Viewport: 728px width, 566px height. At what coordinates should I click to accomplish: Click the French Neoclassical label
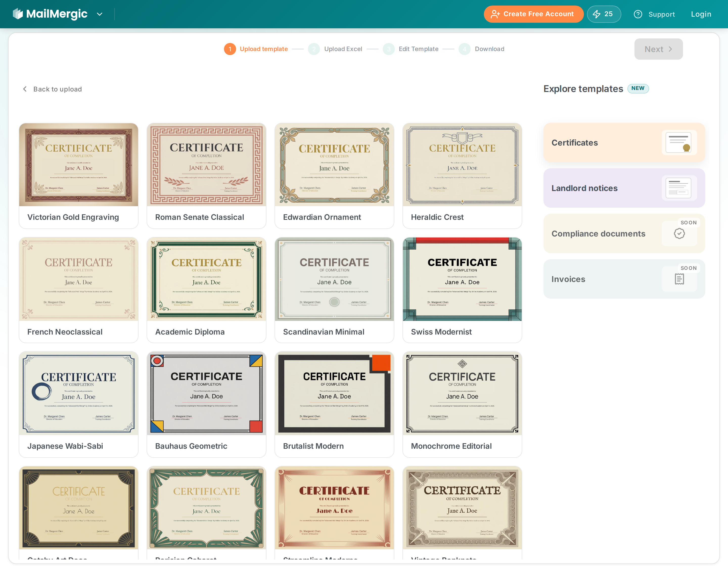point(65,332)
